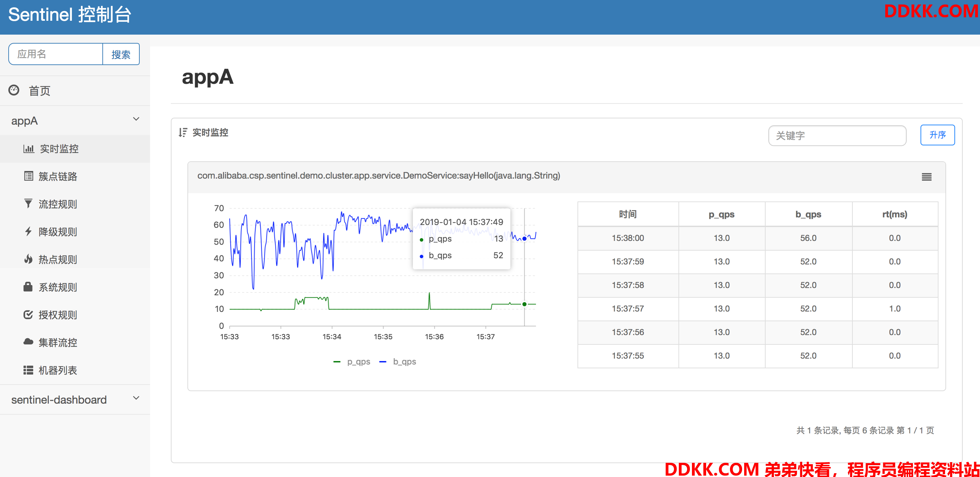Click the rt(ms) column header
Screen dimensions: 980x477
(895, 214)
